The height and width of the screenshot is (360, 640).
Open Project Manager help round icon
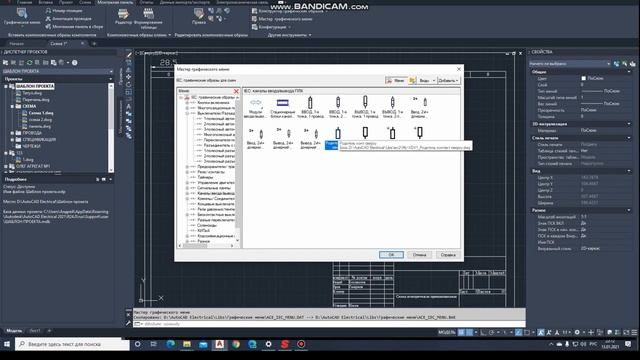pos(75,63)
